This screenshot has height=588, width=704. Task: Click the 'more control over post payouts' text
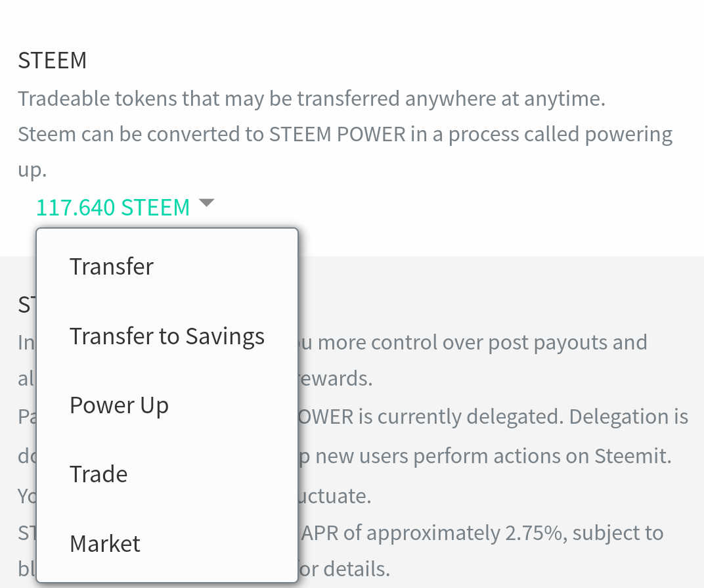click(x=473, y=342)
